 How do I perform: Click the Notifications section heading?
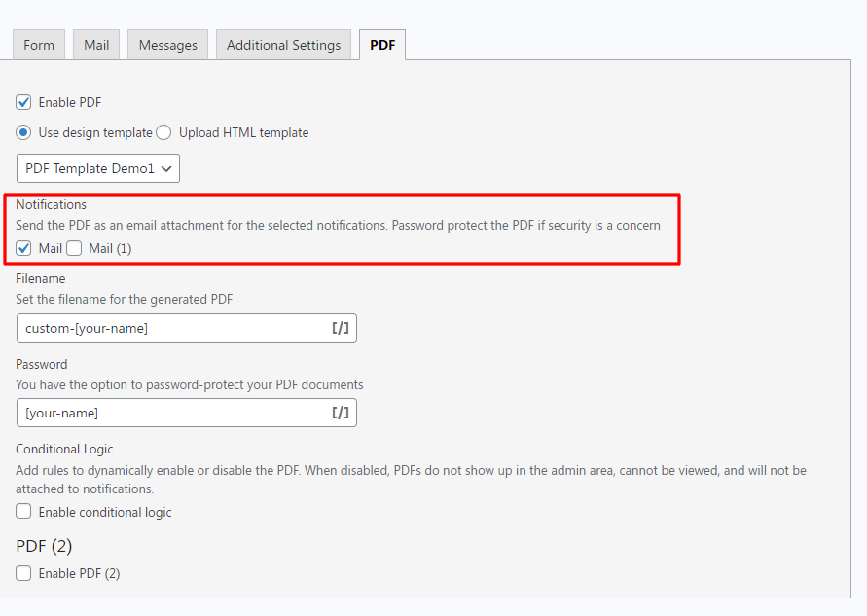[51, 204]
